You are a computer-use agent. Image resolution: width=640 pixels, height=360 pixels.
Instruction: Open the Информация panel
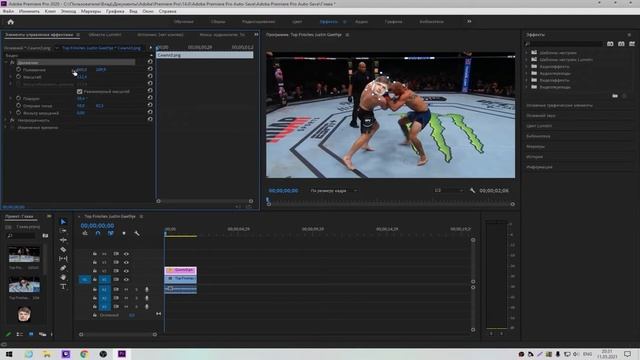pyautogui.click(x=539, y=167)
